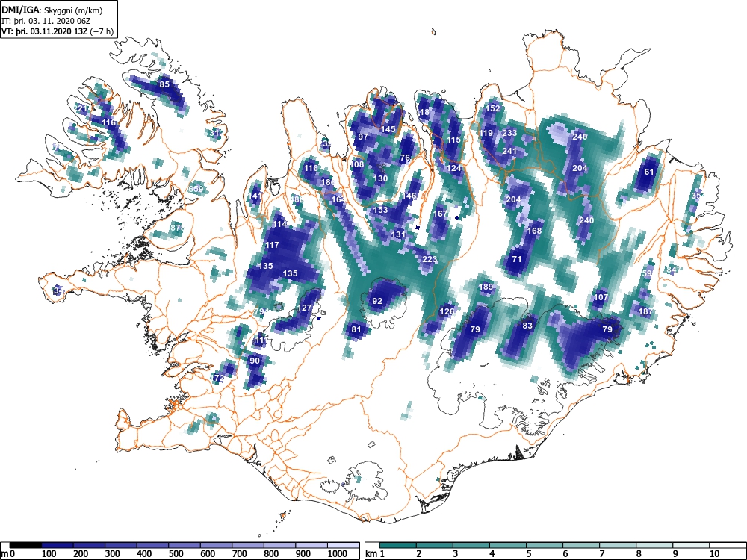Pick the map value 233
The image size is (747, 560).
click(509, 133)
